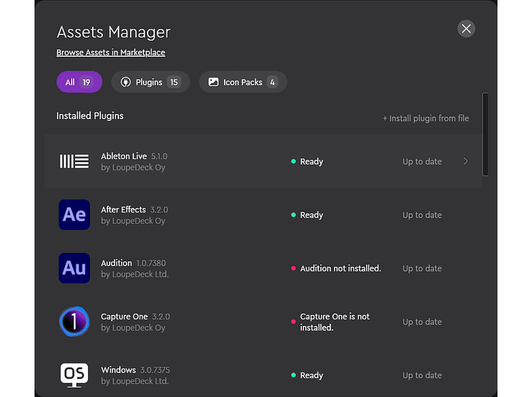Open Browse Assets in Marketplace link

tap(110, 52)
